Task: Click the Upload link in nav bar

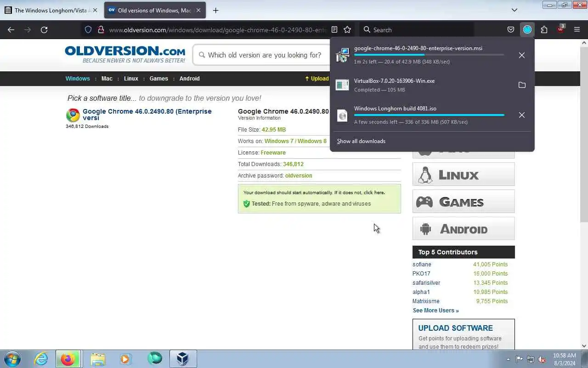Action: click(x=317, y=79)
